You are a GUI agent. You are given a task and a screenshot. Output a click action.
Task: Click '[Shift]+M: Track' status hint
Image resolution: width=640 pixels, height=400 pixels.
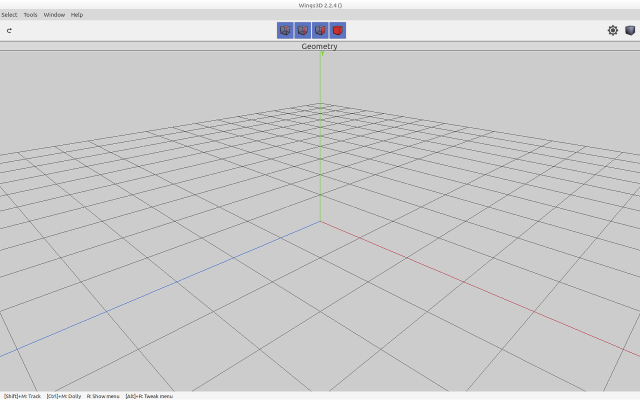pyautogui.click(x=22, y=396)
